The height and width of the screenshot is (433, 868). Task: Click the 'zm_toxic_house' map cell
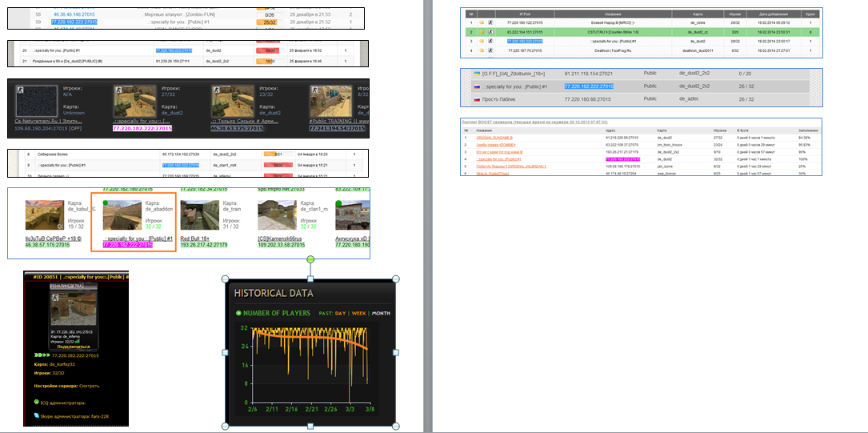(x=669, y=145)
